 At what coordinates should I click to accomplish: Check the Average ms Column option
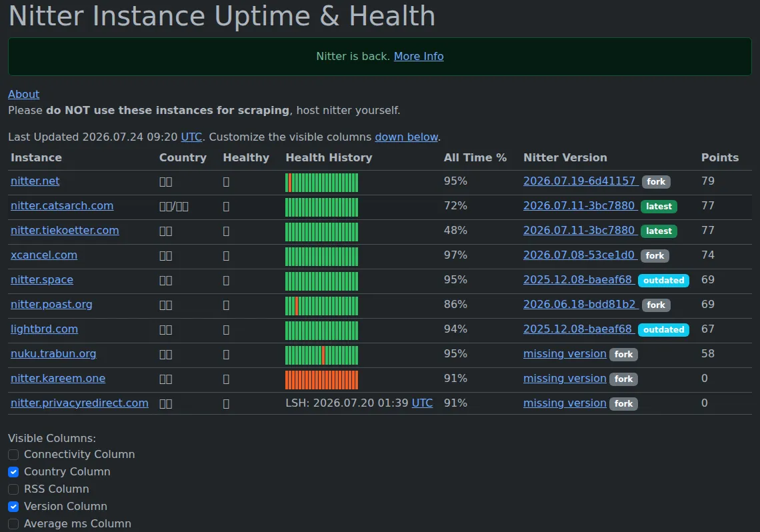[13, 524]
